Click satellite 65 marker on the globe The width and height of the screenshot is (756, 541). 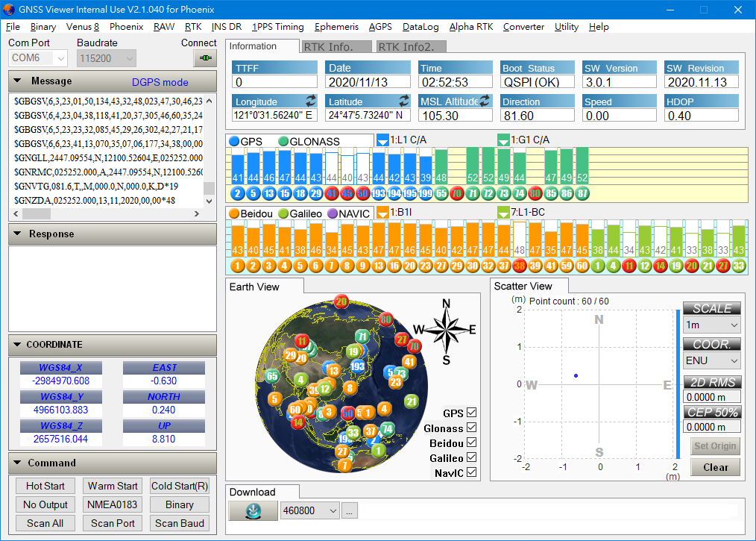pyautogui.click(x=272, y=376)
